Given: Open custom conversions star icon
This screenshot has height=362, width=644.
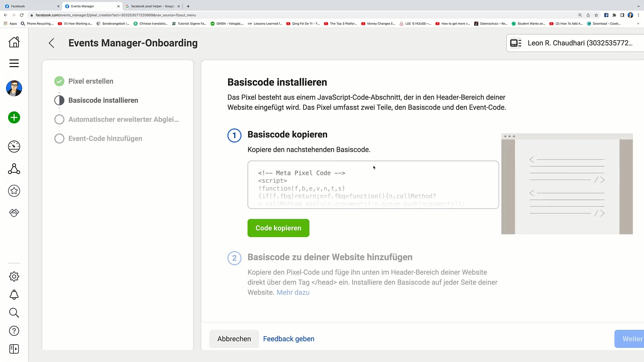Looking at the screenshot, I should [x=14, y=191].
